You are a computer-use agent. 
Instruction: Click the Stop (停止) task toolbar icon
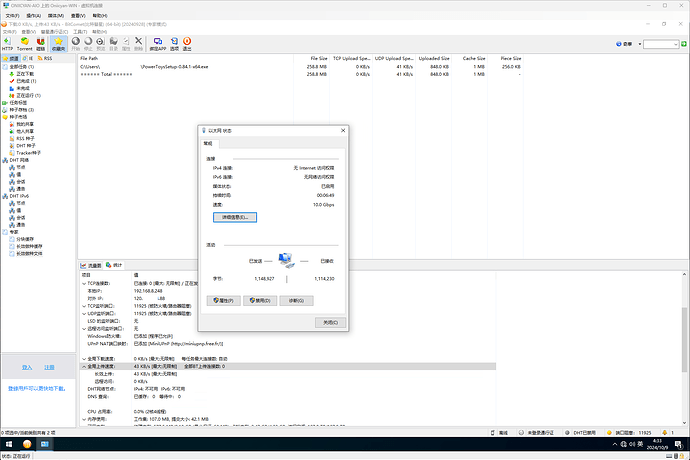click(88, 44)
